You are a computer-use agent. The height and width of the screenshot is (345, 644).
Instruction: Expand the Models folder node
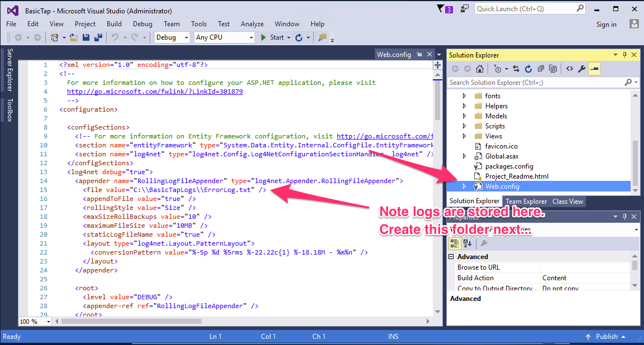click(x=464, y=116)
